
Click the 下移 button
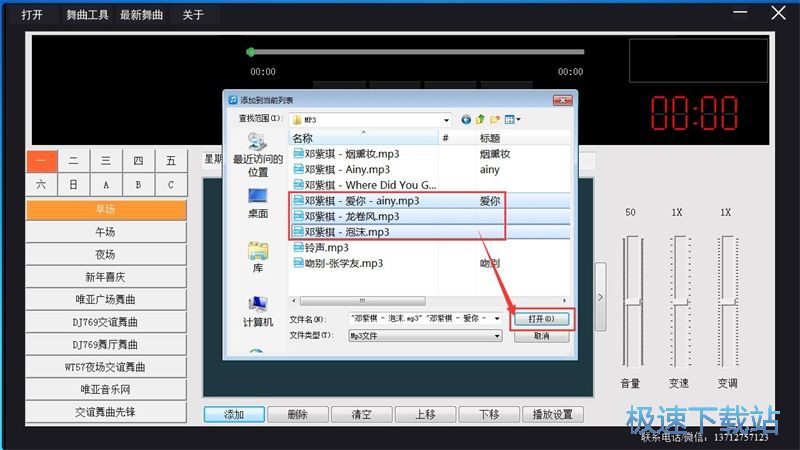pyautogui.click(x=489, y=414)
